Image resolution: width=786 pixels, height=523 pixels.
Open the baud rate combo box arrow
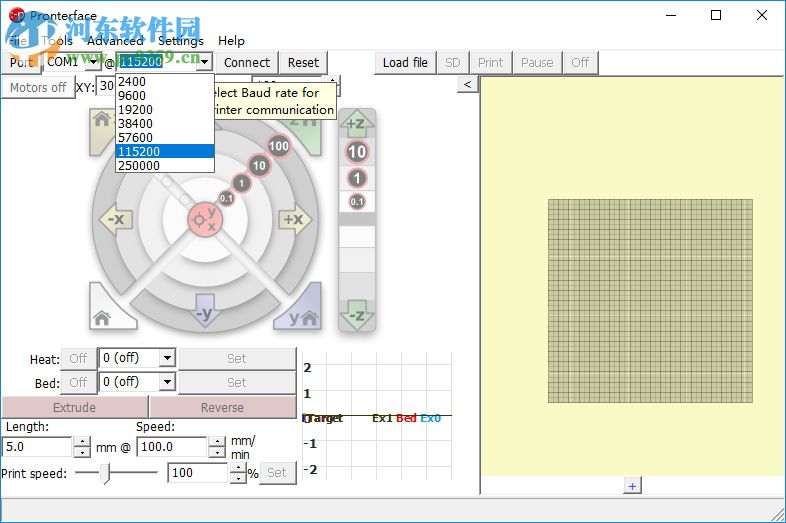click(205, 62)
